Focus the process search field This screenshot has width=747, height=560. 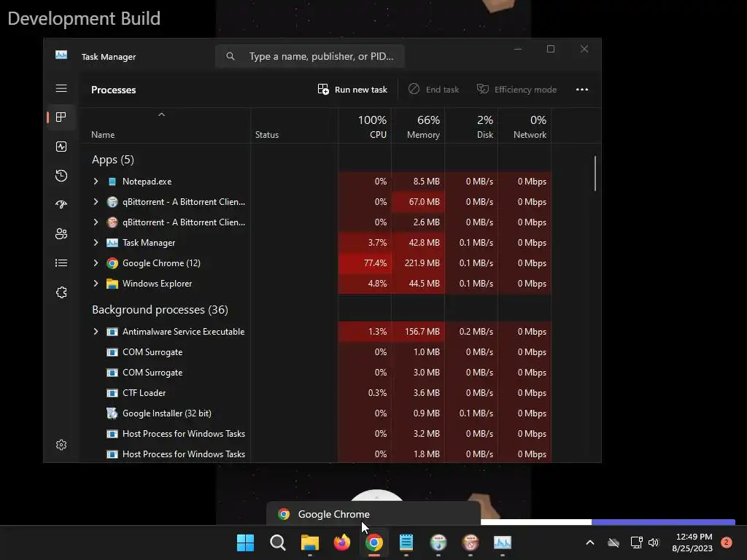point(310,56)
